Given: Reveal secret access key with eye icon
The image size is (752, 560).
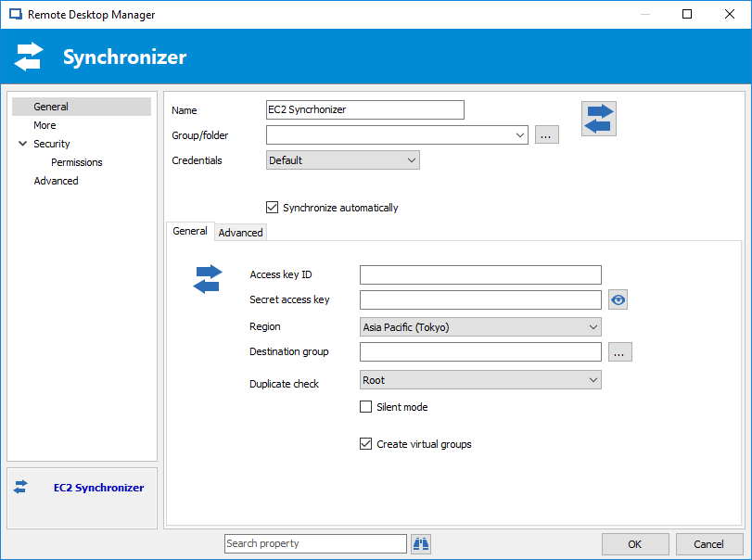Looking at the screenshot, I should click(x=618, y=300).
